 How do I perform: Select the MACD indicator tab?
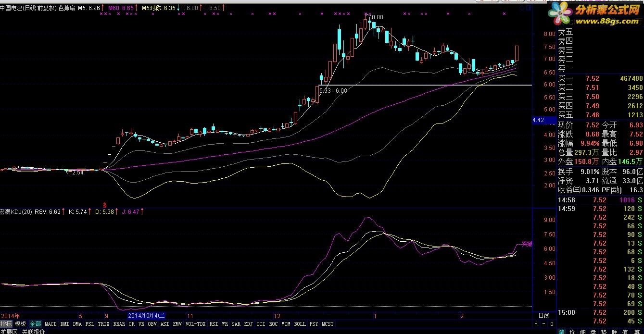pyautogui.click(x=51, y=324)
